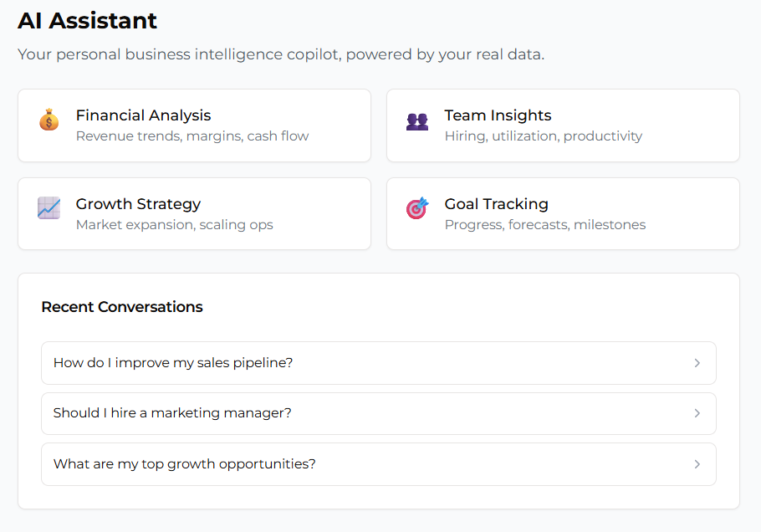This screenshot has height=532, width=761.
Task: Click the money bag Financial Analysis icon
Action: tap(49, 120)
